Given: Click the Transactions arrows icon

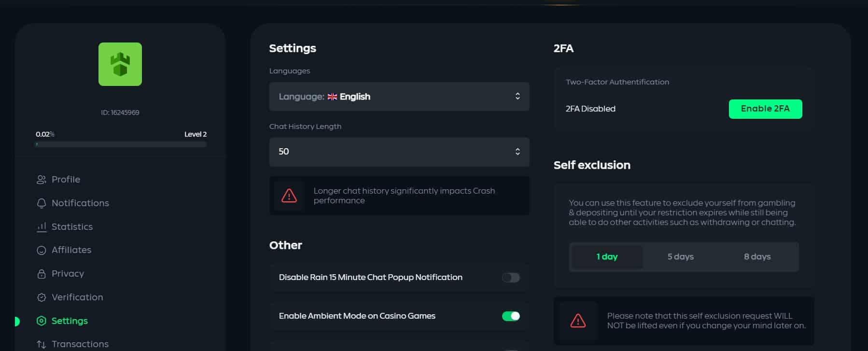Looking at the screenshot, I should pos(42,344).
